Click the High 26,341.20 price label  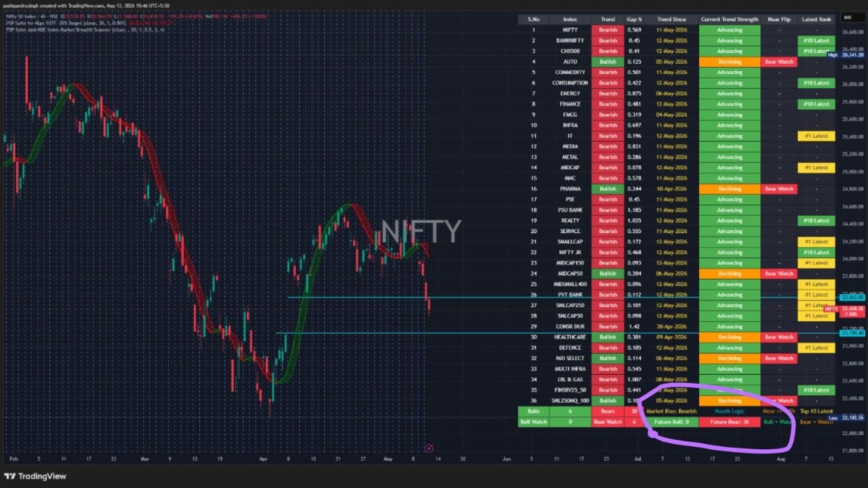pos(846,54)
